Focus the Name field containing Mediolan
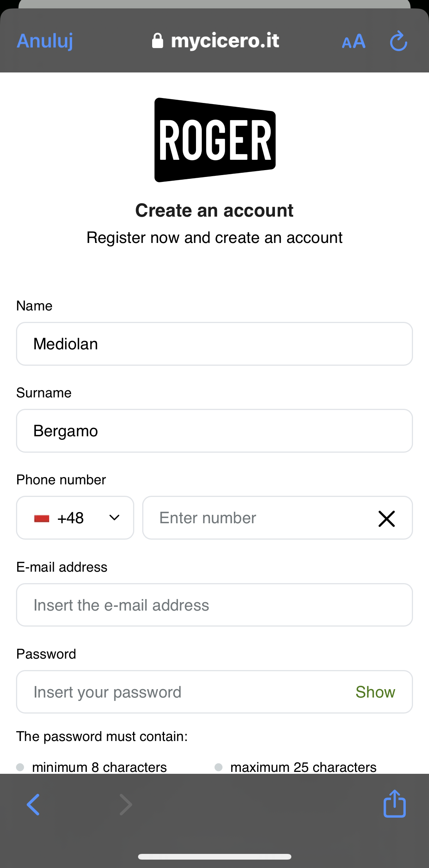 click(214, 344)
